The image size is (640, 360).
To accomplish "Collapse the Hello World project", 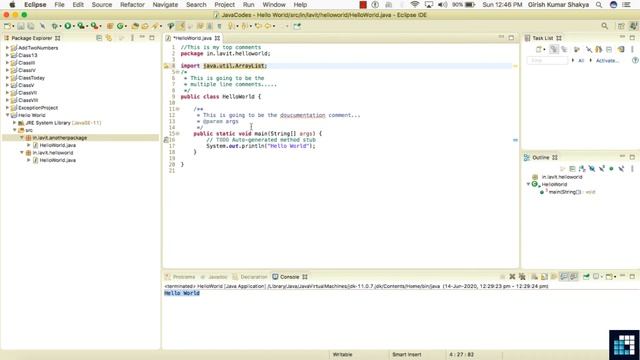I will click(x=7, y=115).
